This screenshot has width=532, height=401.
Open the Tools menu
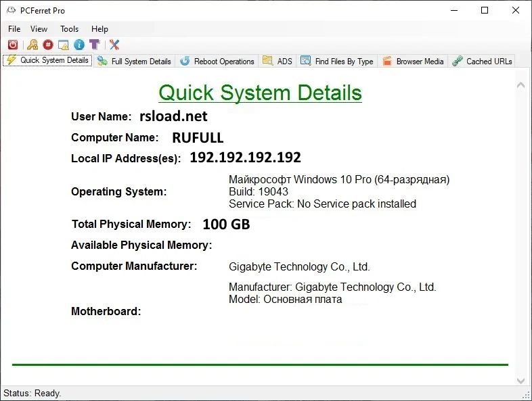pos(69,29)
